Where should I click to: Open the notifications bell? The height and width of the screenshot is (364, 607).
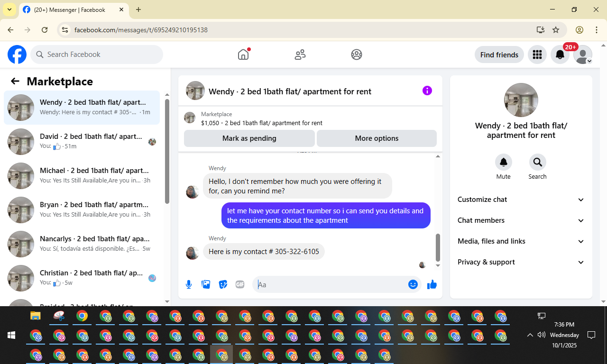point(560,55)
